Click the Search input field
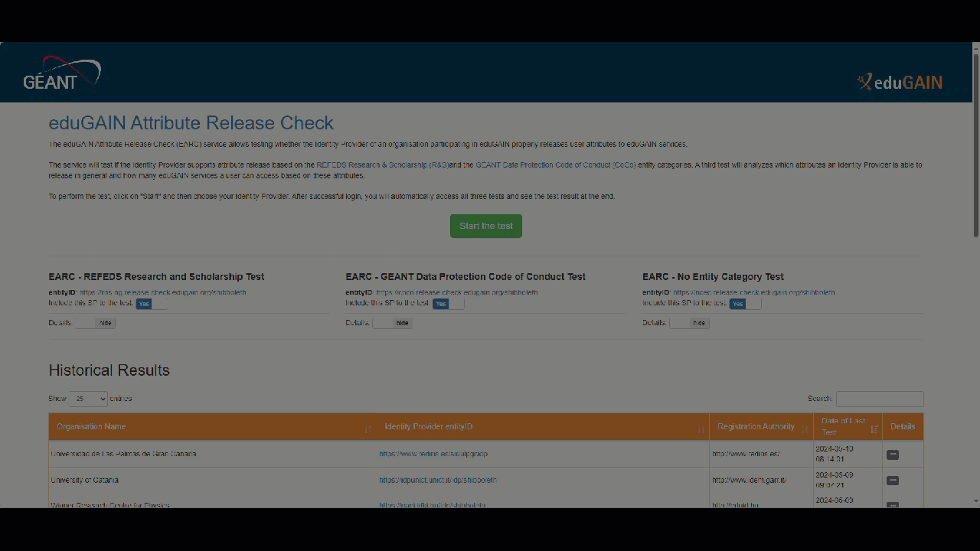 coord(879,399)
